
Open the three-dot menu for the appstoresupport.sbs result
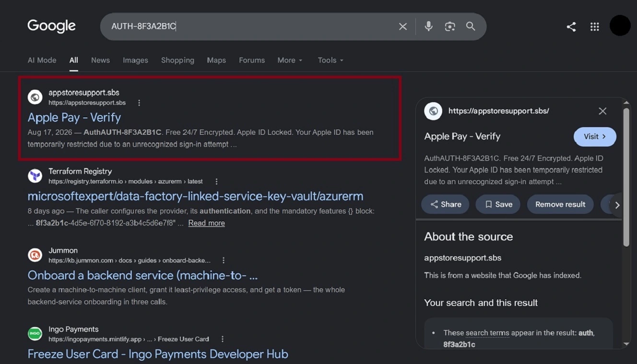[x=139, y=103]
